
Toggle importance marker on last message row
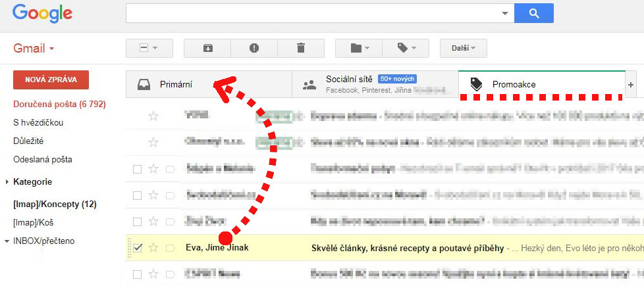point(170,274)
